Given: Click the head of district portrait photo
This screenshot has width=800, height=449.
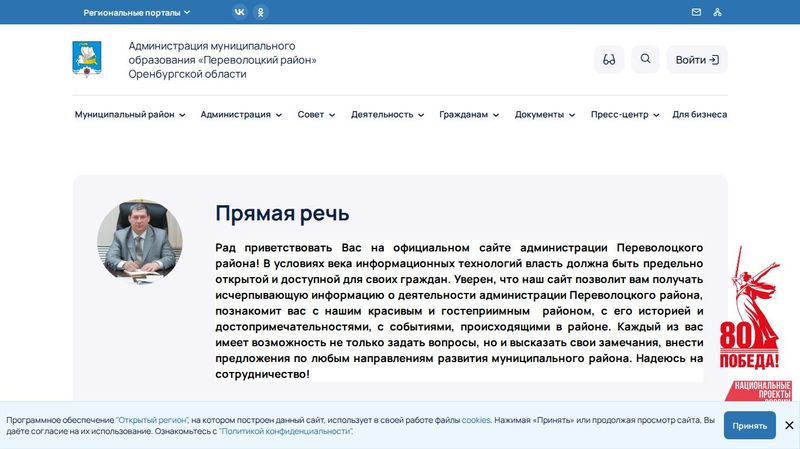Looking at the screenshot, I should click(x=140, y=240).
